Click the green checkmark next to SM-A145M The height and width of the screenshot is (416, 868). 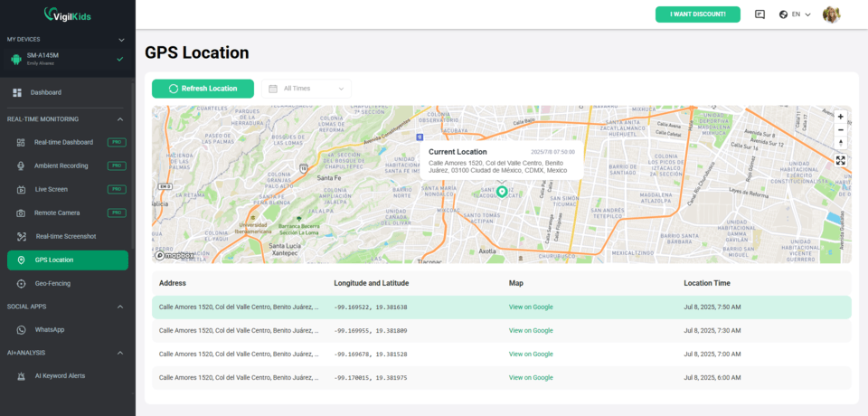120,59
